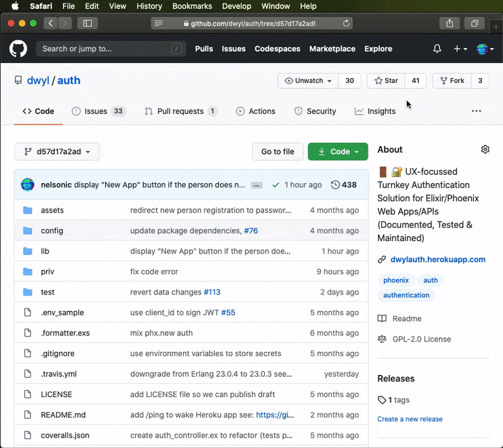The height and width of the screenshot is (448, 503).
Task: Open the Safari sidebar icon
Action: tap(87, 23)
